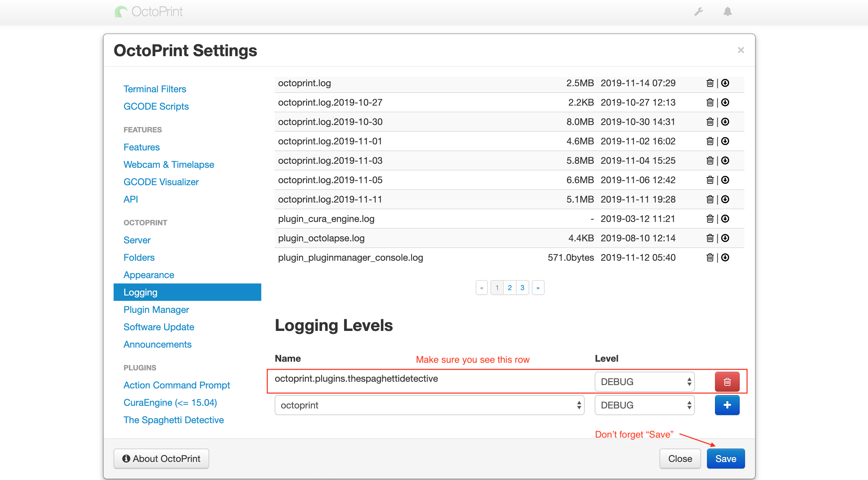Delete octoprint.log.2019-11-05 via trash icon

point(710,180)
